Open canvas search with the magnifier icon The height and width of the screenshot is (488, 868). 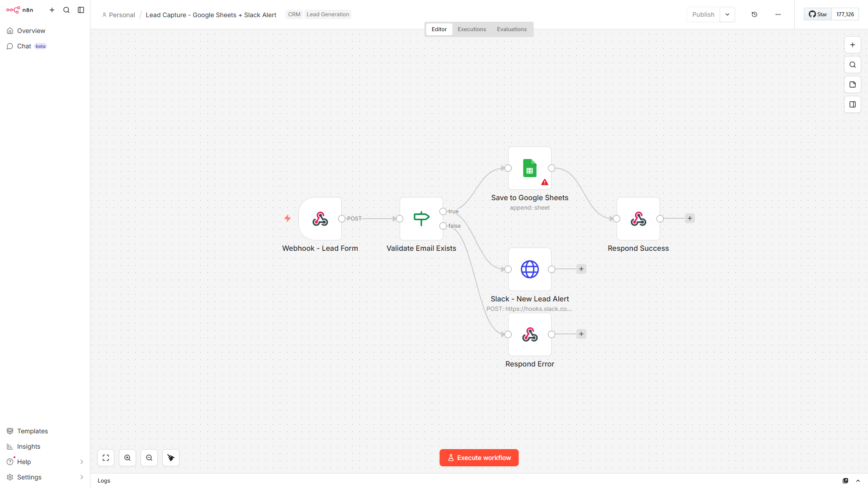point(853,65)
